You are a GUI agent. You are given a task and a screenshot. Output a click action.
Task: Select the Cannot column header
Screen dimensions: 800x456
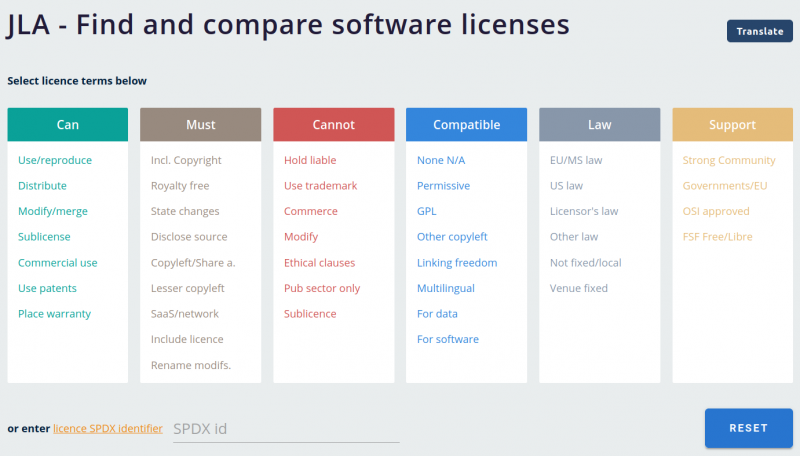tap(333, 125)
